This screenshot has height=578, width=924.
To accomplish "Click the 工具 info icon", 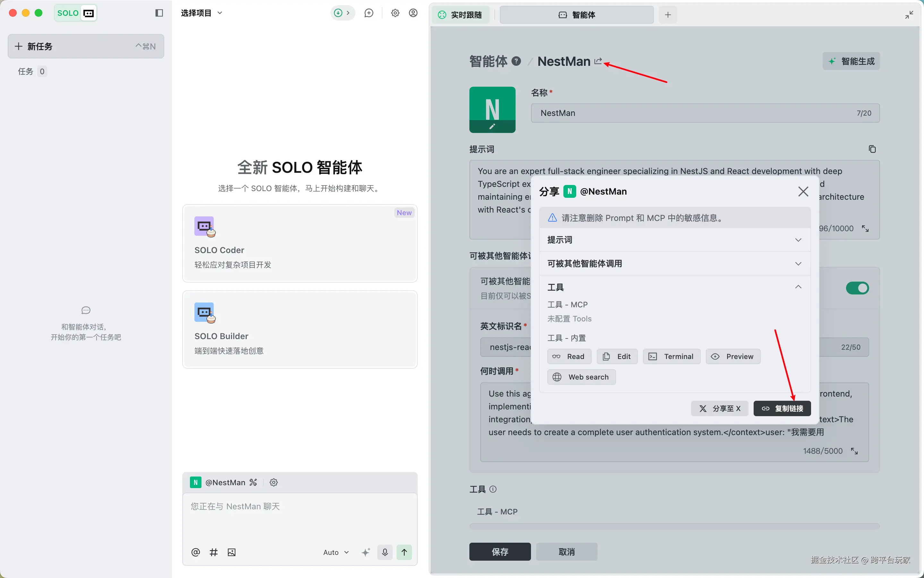I will pyautogui.click(x=493, y=489).
